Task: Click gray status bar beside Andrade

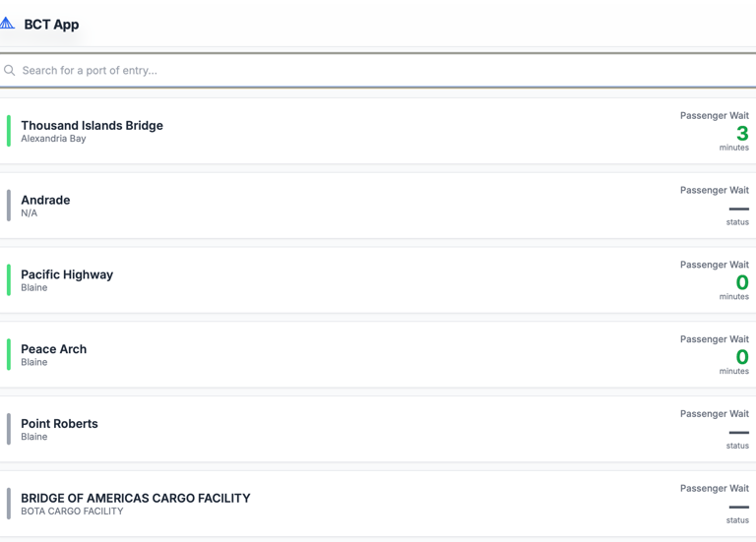Action: tap(9, 206)
